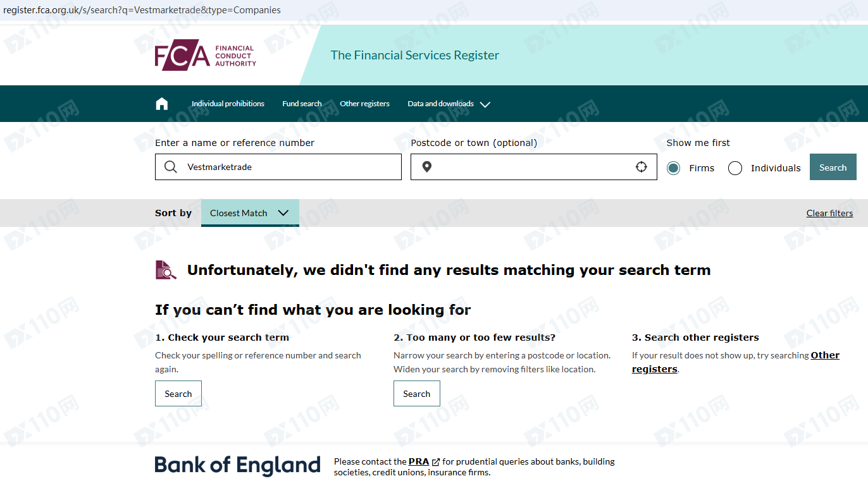Image resolution: width=868 pixels, height=481 pixels.
Task: Open the Closest Match sort dropdown
Action: pos(250,213)
